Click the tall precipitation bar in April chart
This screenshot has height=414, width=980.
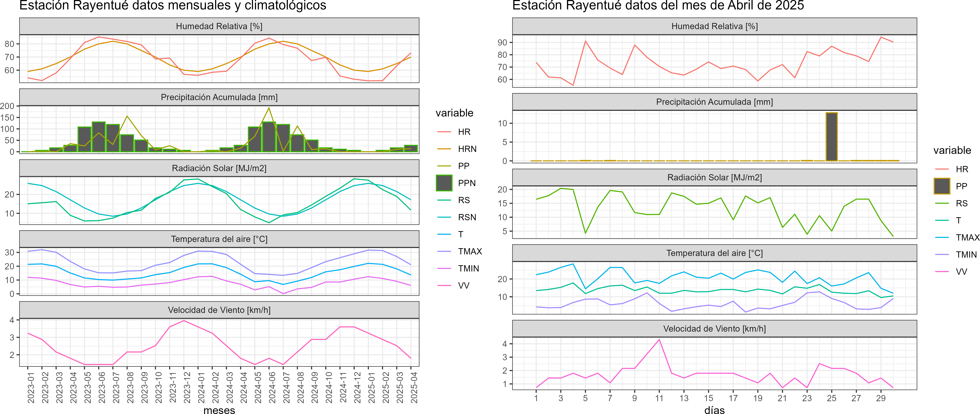point(832,137)
